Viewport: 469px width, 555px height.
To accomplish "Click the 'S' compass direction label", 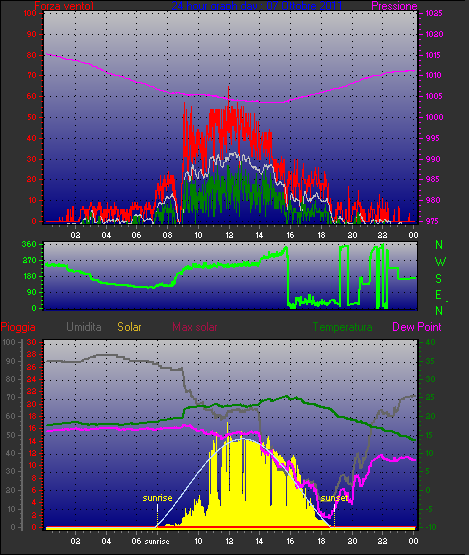I will [x=439, y=279].
